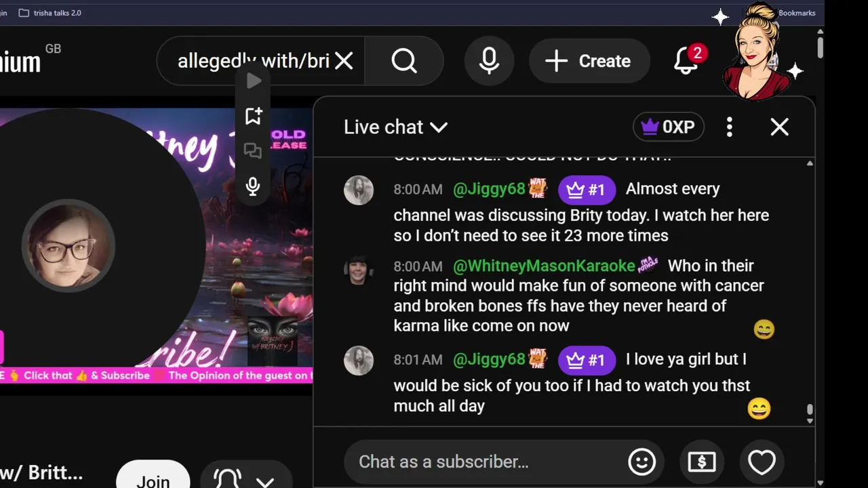Clear the search box text

(344, 61)
